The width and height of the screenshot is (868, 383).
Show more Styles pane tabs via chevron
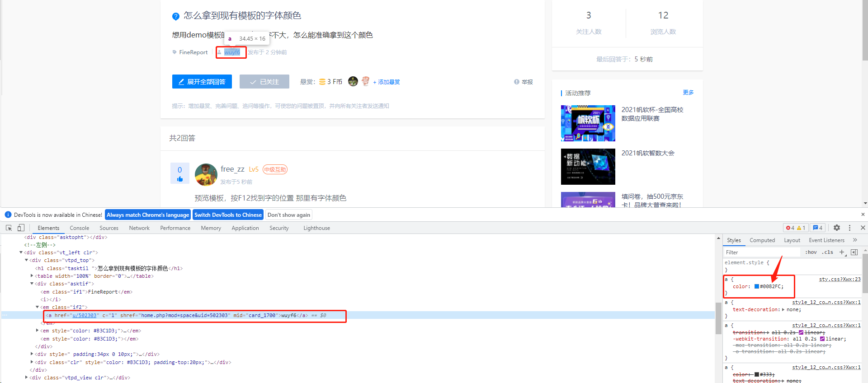(x=855, y=240)
